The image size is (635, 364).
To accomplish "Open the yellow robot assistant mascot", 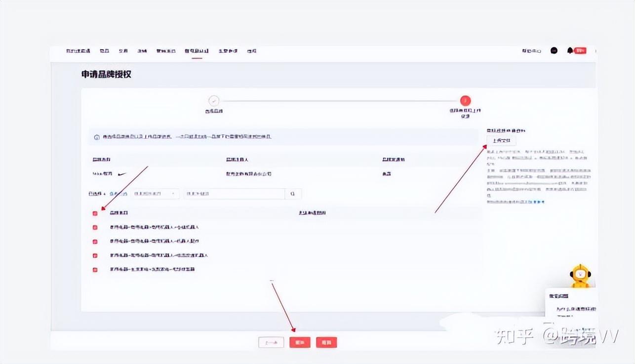I will (581, 275).
